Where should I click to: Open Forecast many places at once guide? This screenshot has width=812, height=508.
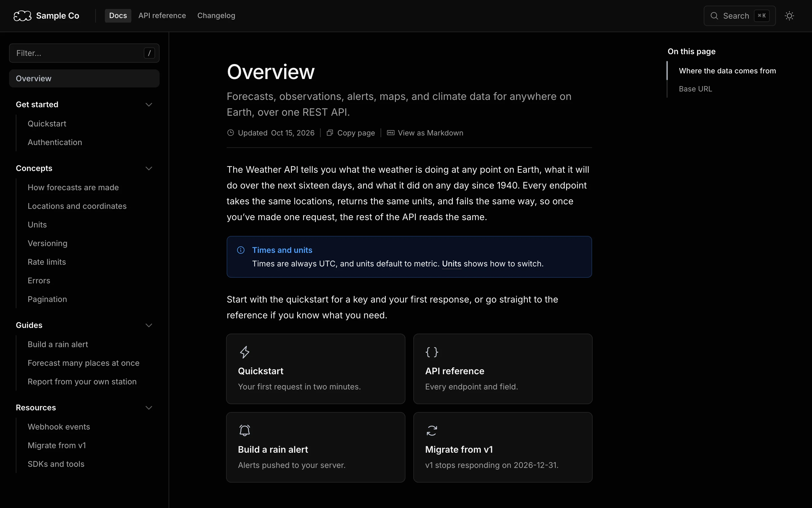83,363
